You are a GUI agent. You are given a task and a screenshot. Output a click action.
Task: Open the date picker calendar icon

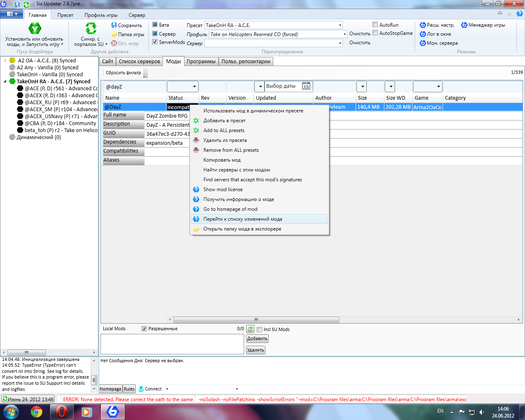pyautogui.click(x=306, y=86)
